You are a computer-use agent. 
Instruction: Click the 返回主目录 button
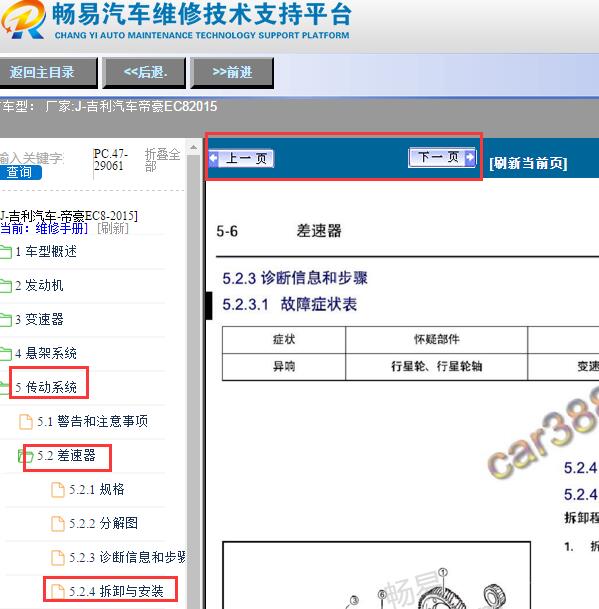(x=48, y=72)
